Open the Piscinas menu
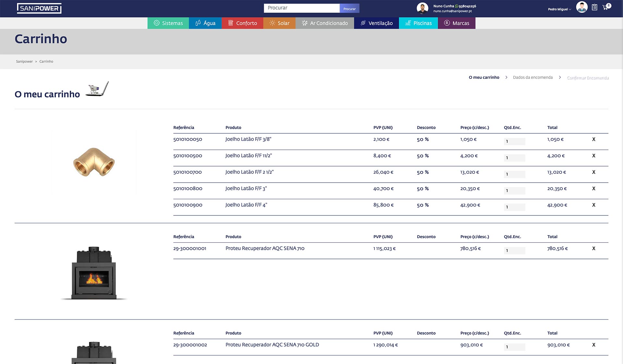The image size is (623, 364). 418,23
